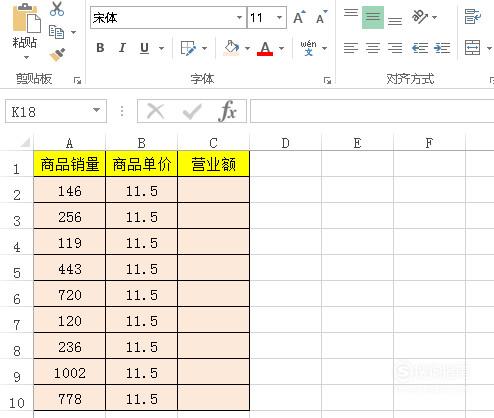This screenshot has width=494, height=418.
Task: Click the Borders icon
Action: [188, 48]
